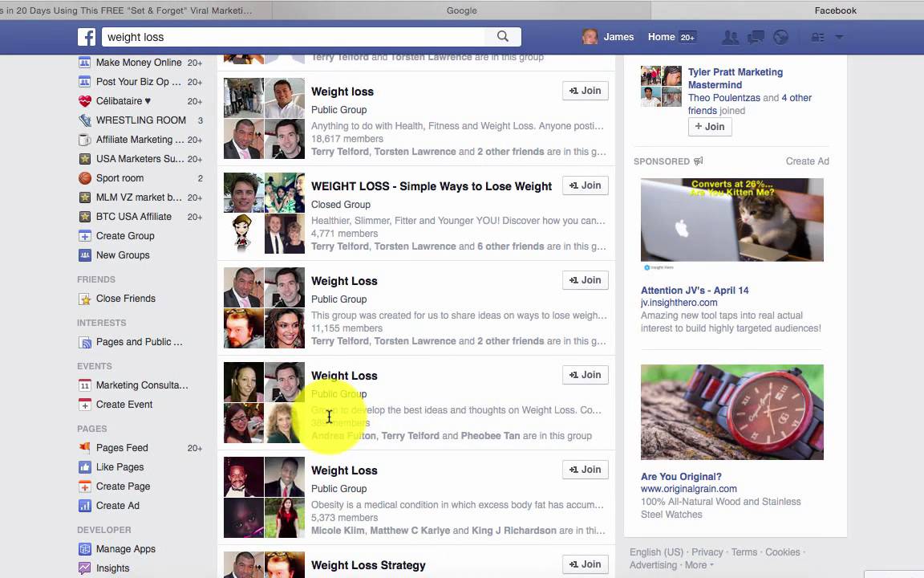
Task: Open the Weight Loss Strategy group title
Action: pyautogui.click(x=368, y=565)
